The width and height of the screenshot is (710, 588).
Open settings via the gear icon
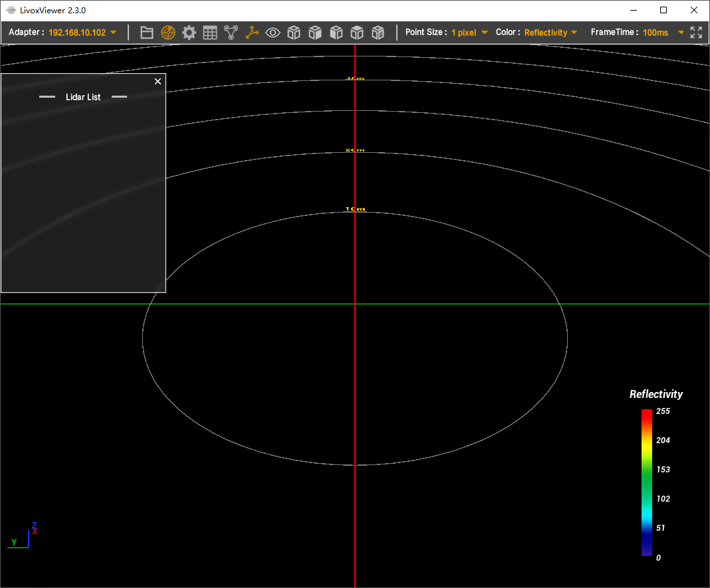click(x=189, y=33)
